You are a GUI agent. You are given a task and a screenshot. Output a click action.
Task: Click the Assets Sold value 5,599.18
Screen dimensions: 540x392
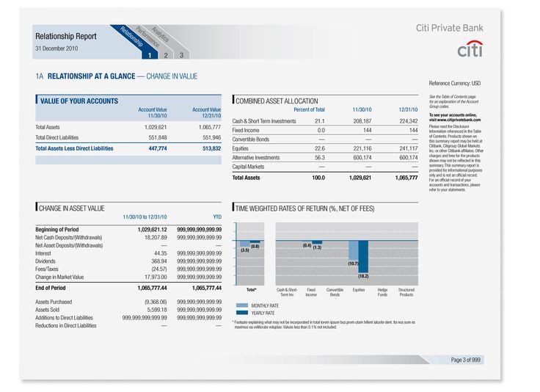[157, 310]
